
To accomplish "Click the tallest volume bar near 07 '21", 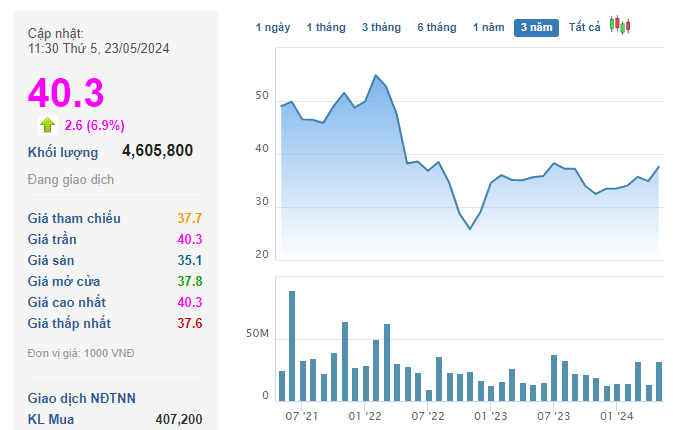I will click(x=292, y=346).
